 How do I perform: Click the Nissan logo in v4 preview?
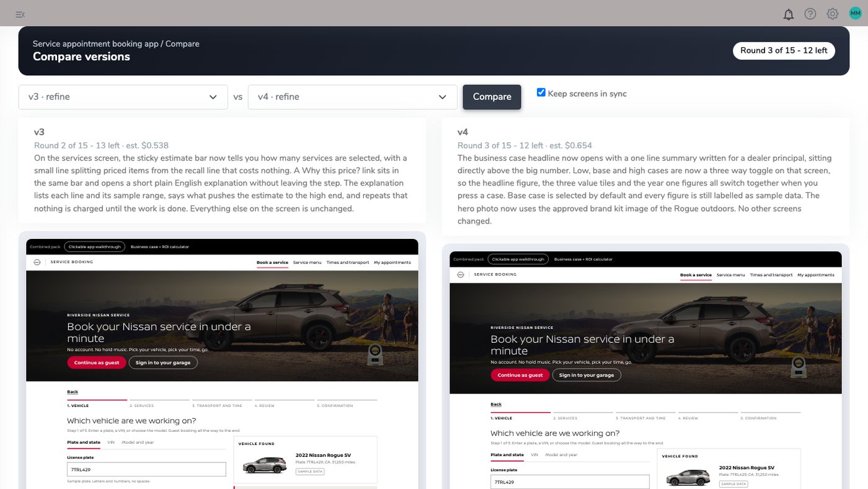click(x=460, y=274)
